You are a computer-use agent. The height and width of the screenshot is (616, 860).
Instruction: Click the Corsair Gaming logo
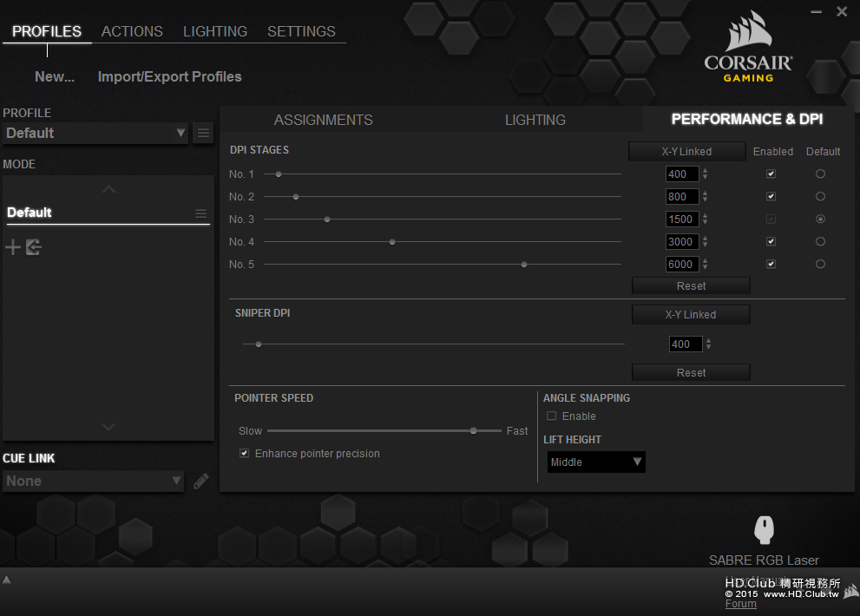click(x=748, y=49)
